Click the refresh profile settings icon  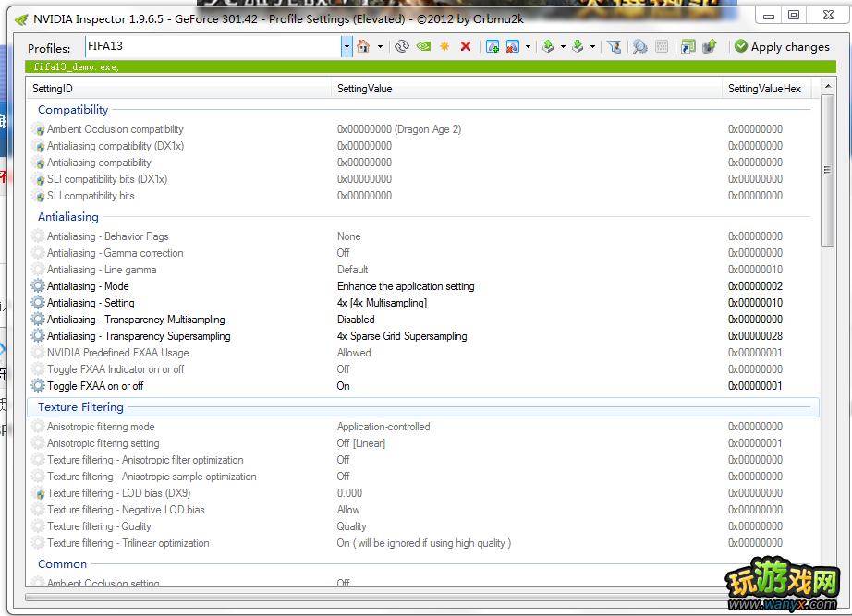(x=402, y=47)
